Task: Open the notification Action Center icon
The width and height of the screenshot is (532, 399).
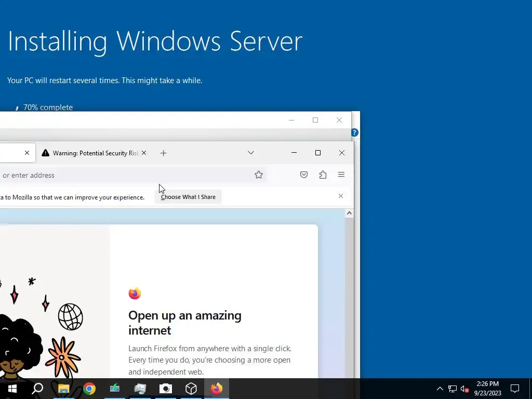Action: pyautogui.click(x=515, y=389)
